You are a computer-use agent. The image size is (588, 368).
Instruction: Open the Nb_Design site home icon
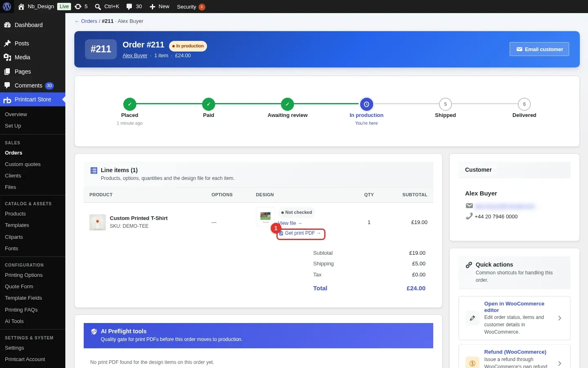[x=21, y=7]
